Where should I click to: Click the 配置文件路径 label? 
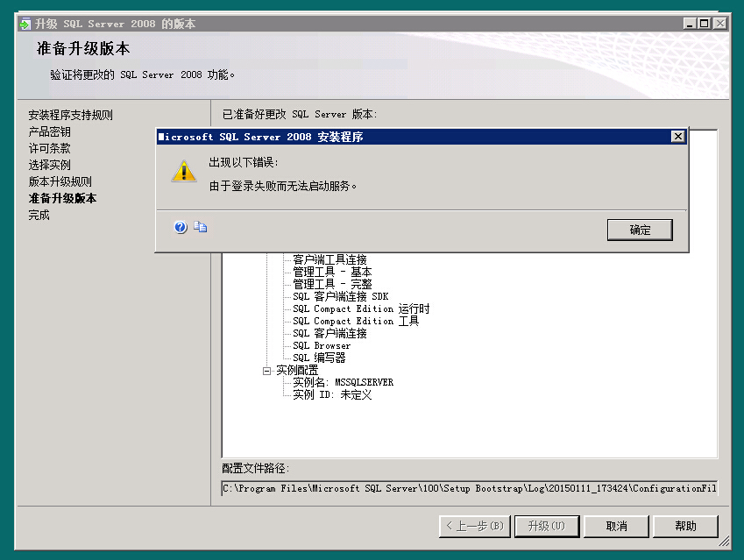[x=255, y=468]
